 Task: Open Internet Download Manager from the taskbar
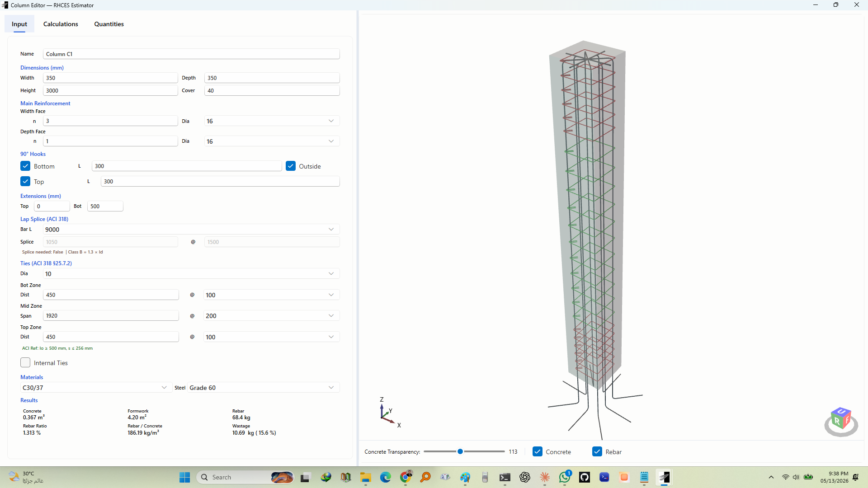(326, 477)
